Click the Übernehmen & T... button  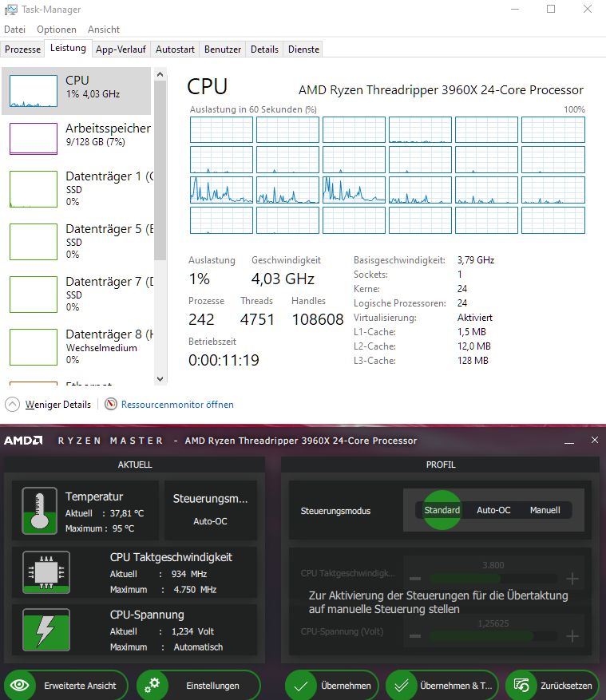(x=442, y=686)
